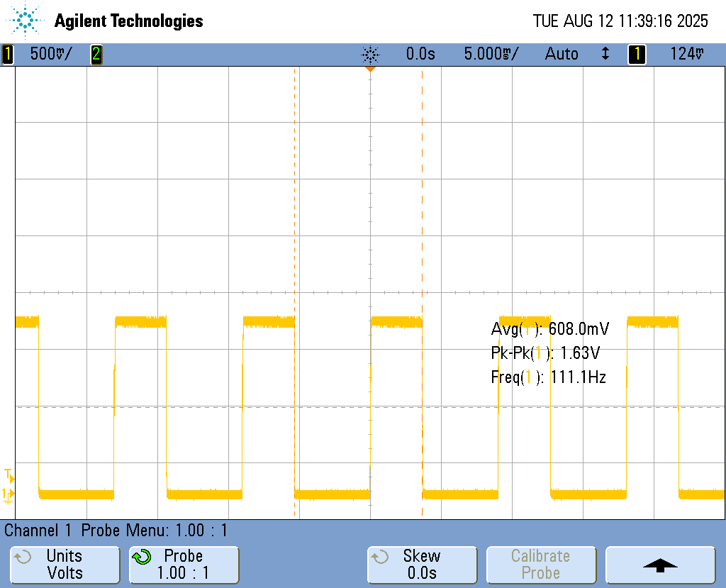Screen dimensions: 726x588
Task: Click the T trigger level marker
Action: (x=9, y=474)
